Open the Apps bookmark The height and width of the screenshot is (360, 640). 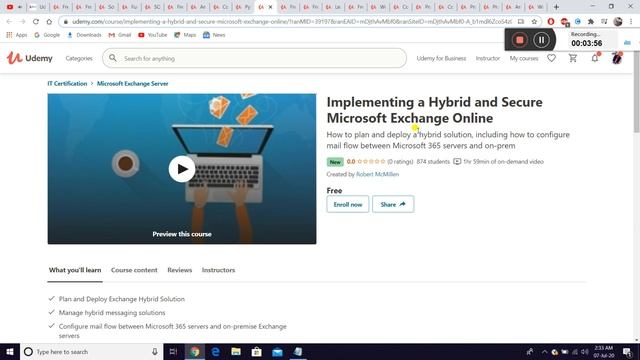pos(17,35)
